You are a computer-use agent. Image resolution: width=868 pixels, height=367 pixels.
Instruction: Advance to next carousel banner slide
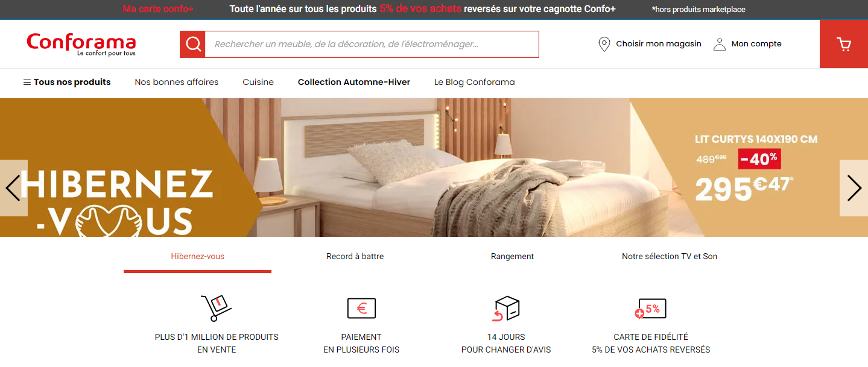pos(854,188)
